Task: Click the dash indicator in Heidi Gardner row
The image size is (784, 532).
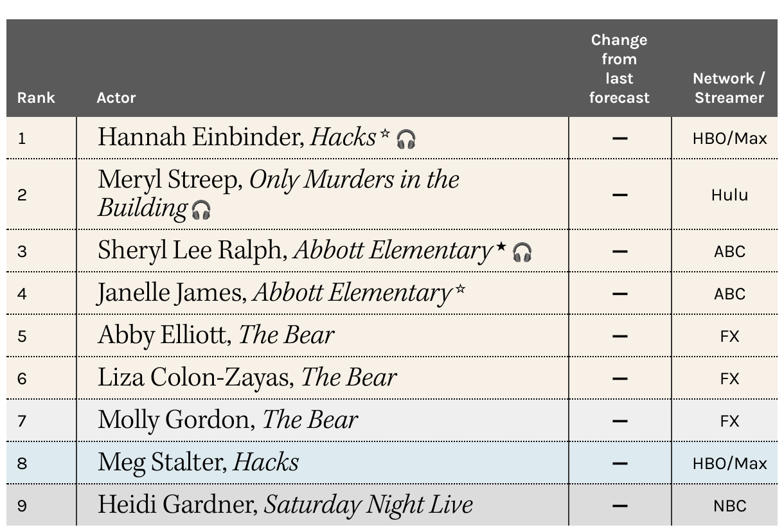Action: point(619,505)
